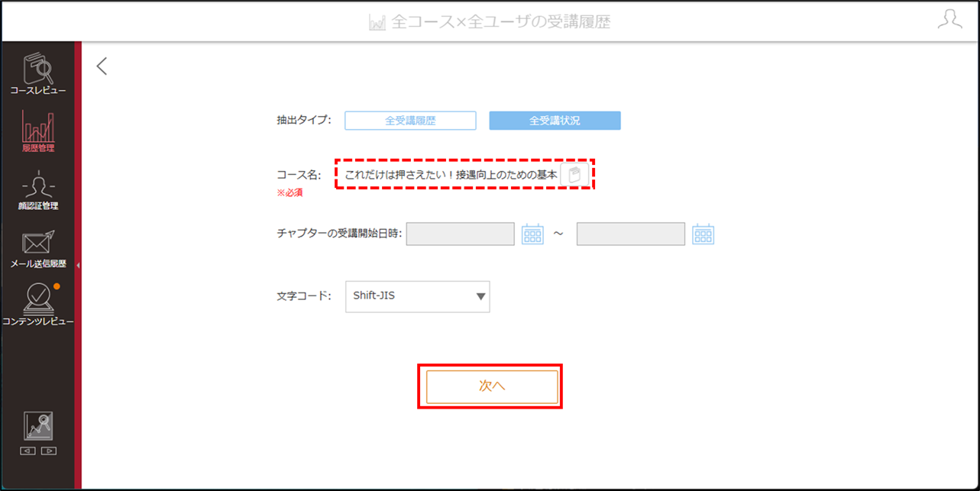Open the image viewer icon at sidebar bottom

[x=38, y=426]
